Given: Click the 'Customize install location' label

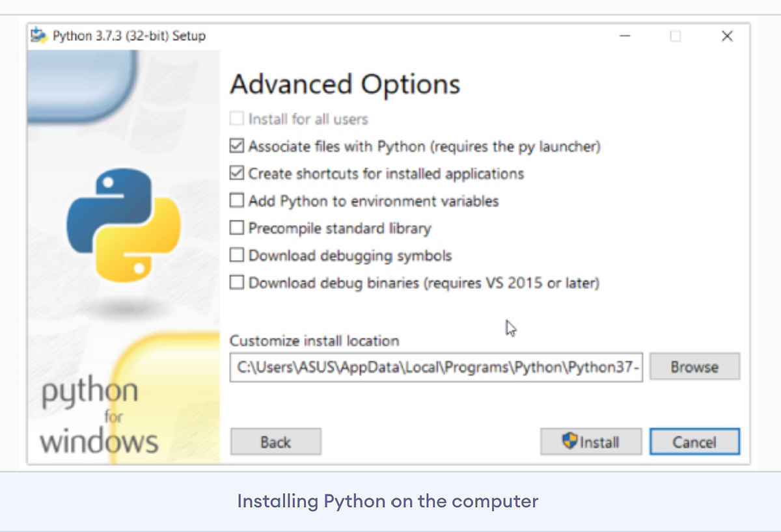Looking at the screenshot, I should (314, 340).
